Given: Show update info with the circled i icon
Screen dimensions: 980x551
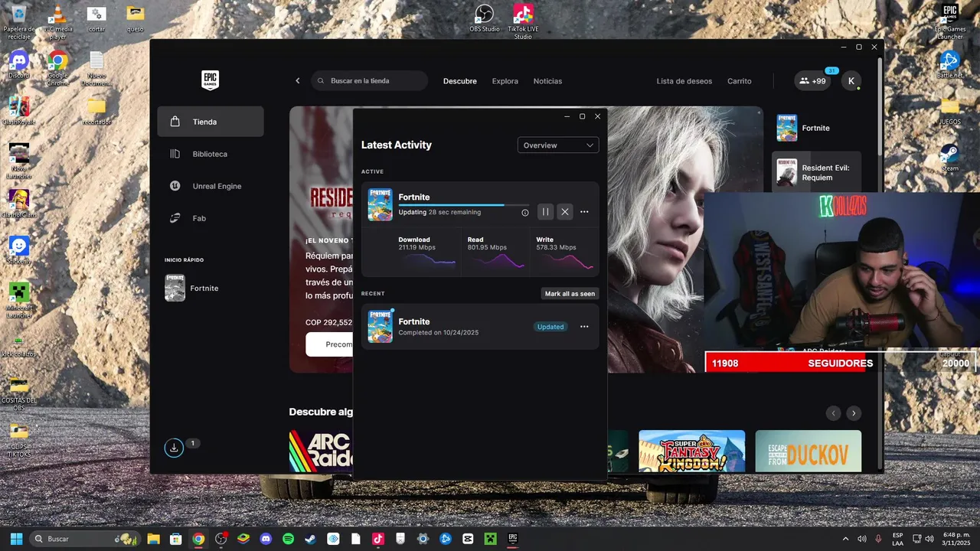Looking at the screenshot, I should click(x=525, y=213).
